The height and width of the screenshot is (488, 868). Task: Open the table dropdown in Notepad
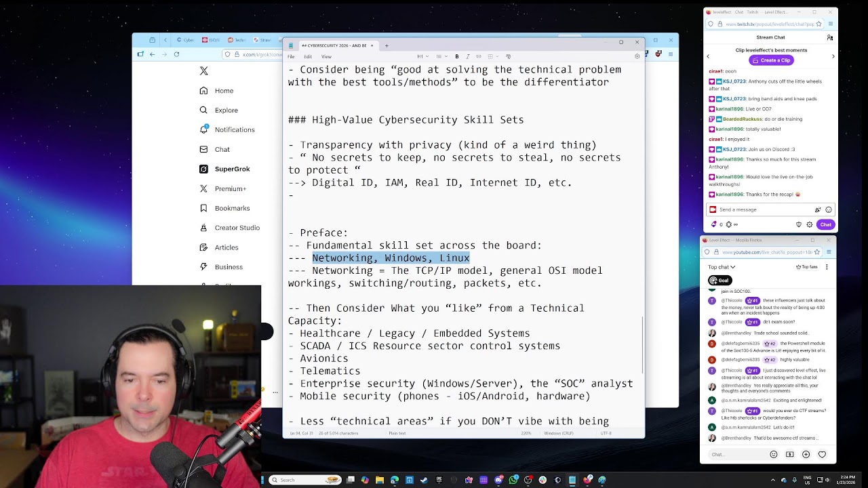point(492,56)
